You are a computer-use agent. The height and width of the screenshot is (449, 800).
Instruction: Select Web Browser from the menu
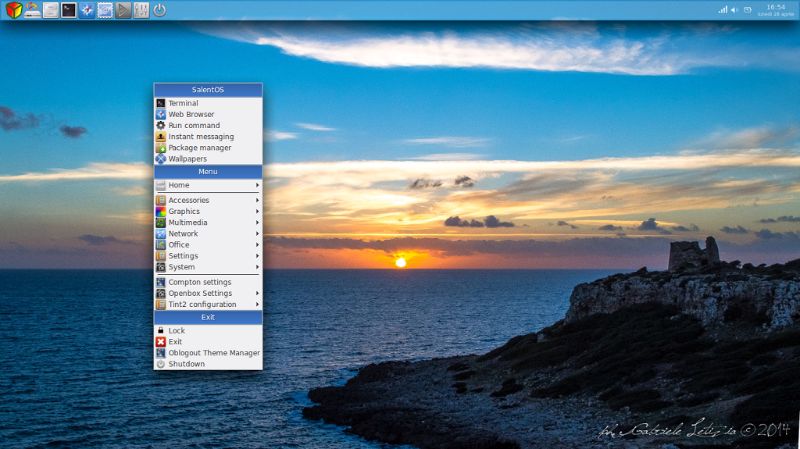191,114
